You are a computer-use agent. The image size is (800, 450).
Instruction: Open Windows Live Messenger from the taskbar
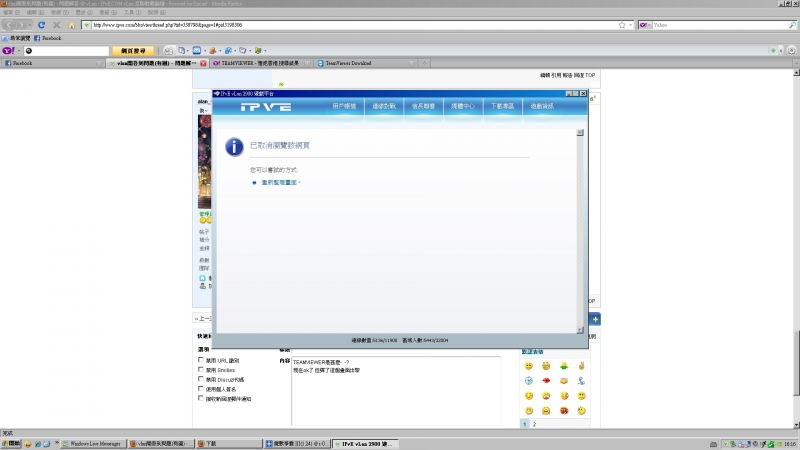(93, 444)
